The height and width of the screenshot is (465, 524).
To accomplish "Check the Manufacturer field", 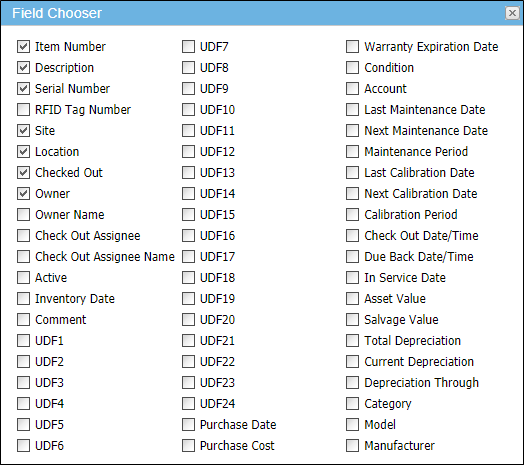I will pyautogui.click(x=353, y=445).
